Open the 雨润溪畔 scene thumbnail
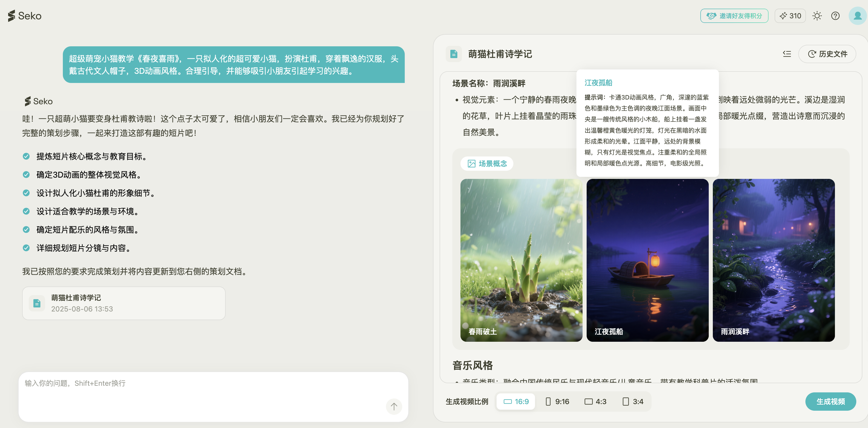The image size is (868, 428). [774, 260]
